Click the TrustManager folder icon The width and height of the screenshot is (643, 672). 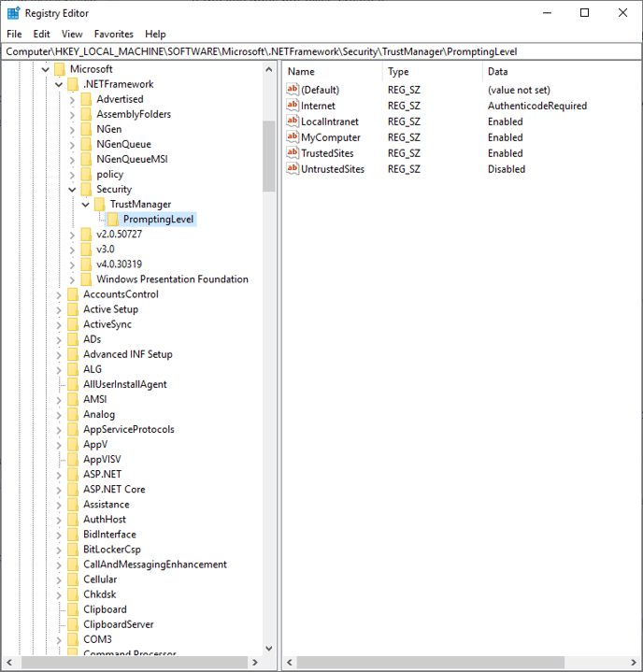[x=99, y=204]
